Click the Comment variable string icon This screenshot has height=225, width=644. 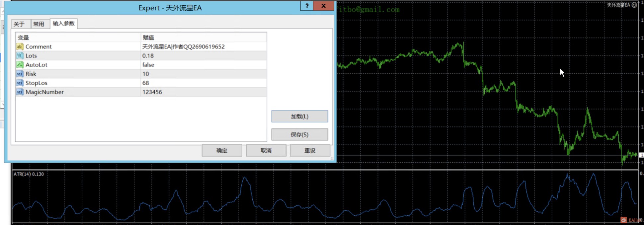pos(20,46)
